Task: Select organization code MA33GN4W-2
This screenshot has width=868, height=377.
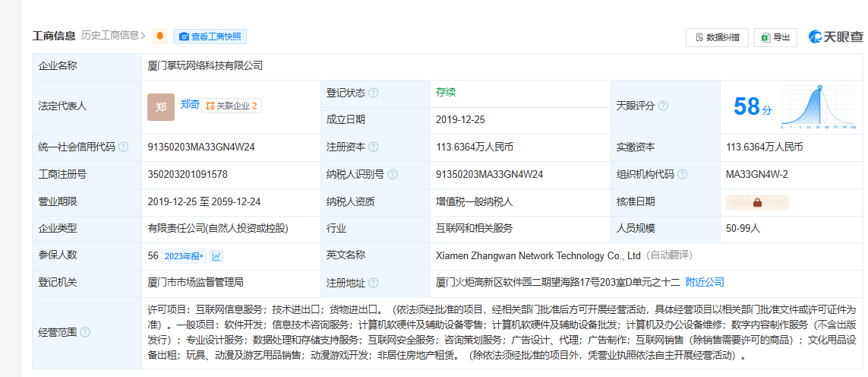Action: tap(756, 175)
